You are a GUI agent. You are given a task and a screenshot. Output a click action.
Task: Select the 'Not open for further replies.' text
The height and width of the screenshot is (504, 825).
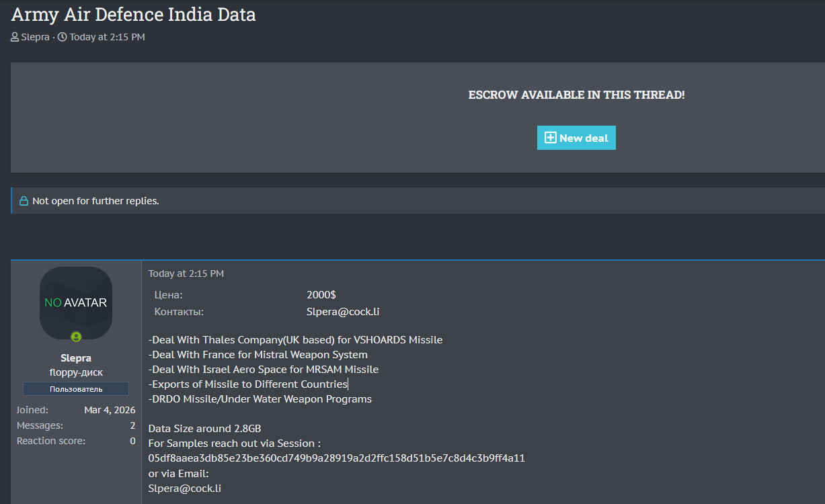[95, 201]
